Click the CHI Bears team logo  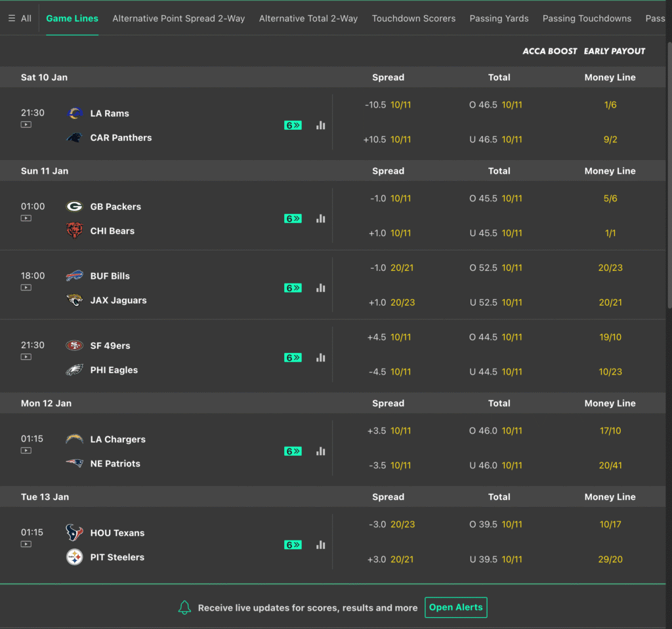coord(75,230)
